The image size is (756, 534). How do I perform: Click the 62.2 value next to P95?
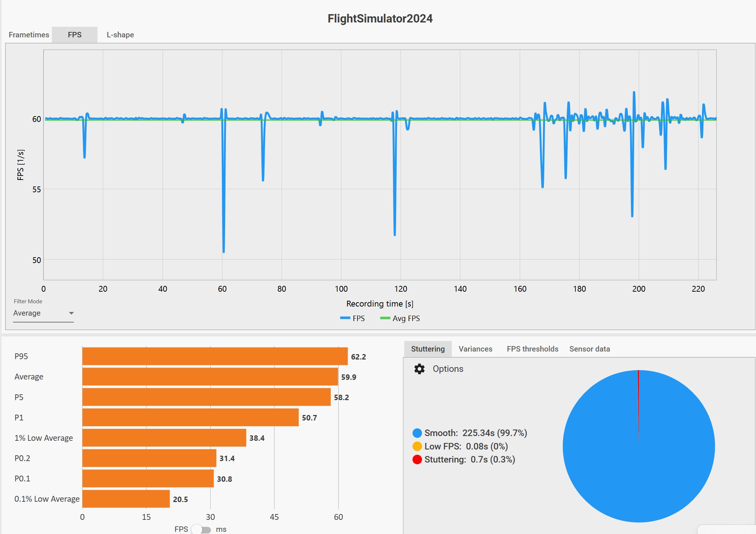(359, 357)
